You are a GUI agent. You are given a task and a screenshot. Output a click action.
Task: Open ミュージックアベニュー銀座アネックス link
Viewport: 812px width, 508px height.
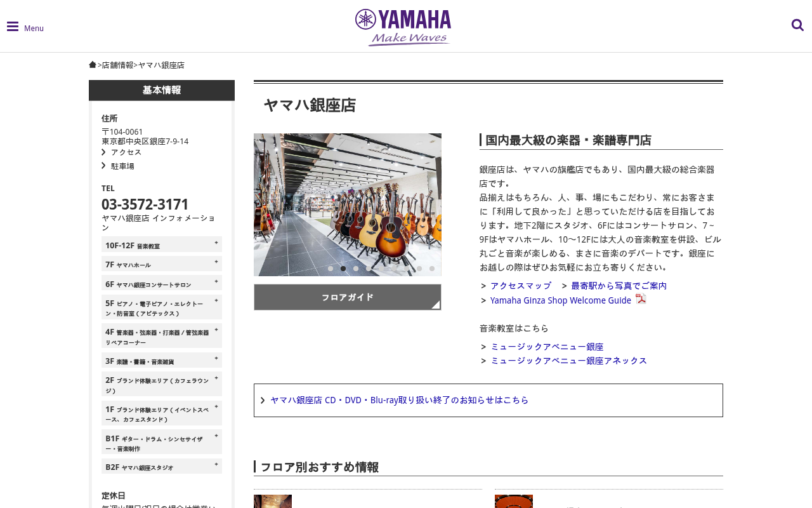[x=569, y=361]
